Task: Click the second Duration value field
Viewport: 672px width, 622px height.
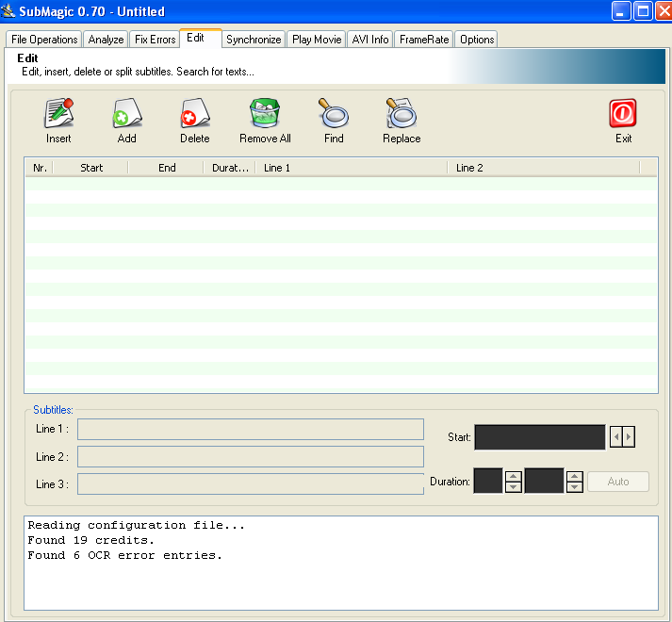Action: tap(544, 481)
